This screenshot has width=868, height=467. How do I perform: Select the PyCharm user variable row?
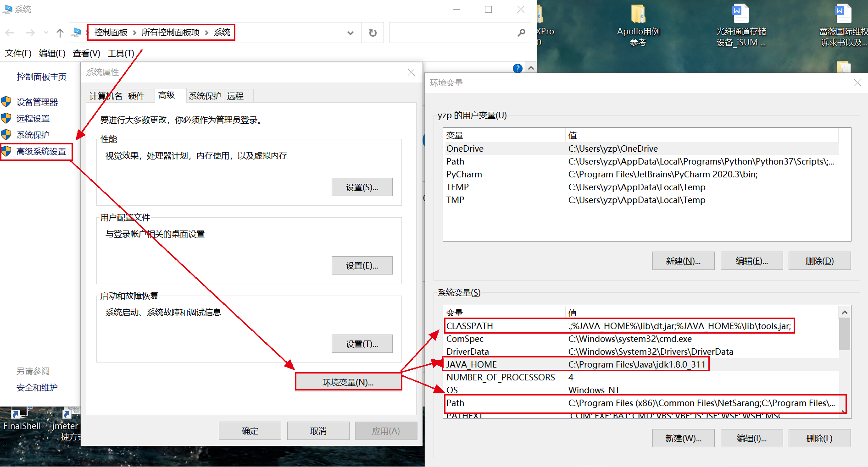tap(641, 174)
